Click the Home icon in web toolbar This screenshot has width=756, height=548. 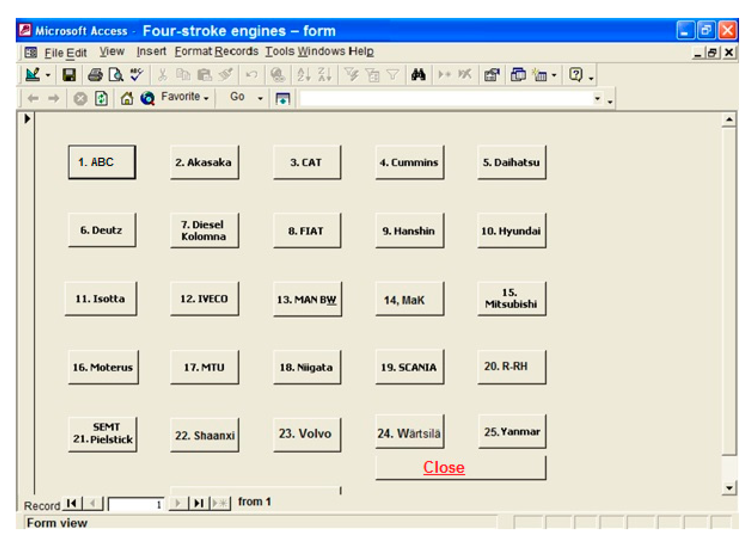[127, 99]
